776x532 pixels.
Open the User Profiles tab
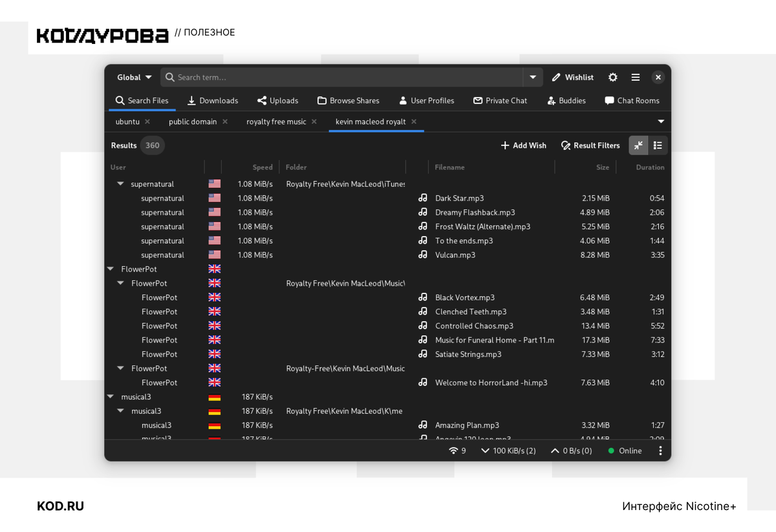pos(426,101)
